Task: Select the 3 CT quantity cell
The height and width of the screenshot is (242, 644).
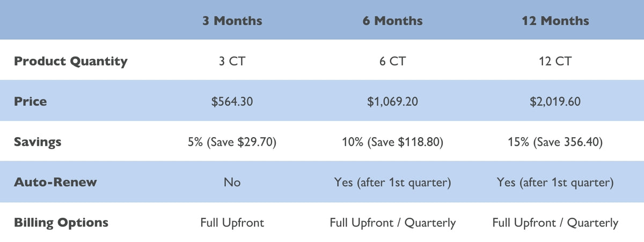Action: pyautogui.click(x=232, y=61)
